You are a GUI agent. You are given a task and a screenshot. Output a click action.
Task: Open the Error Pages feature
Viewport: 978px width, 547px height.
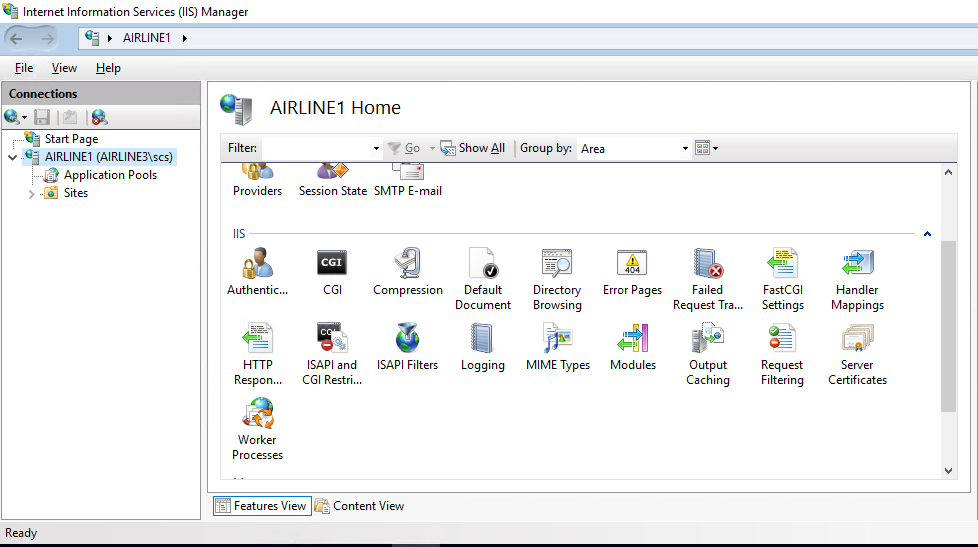click(x=632, y=271)
